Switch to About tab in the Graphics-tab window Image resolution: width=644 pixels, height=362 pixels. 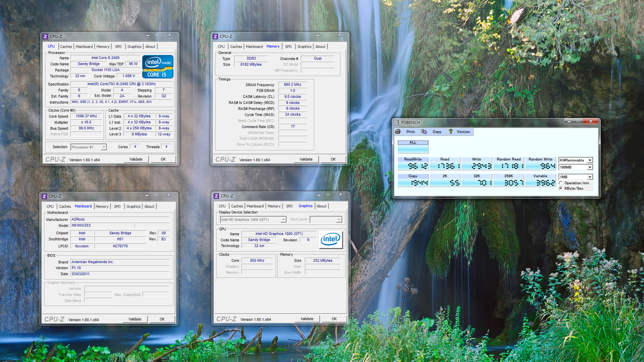pos(322,206)
